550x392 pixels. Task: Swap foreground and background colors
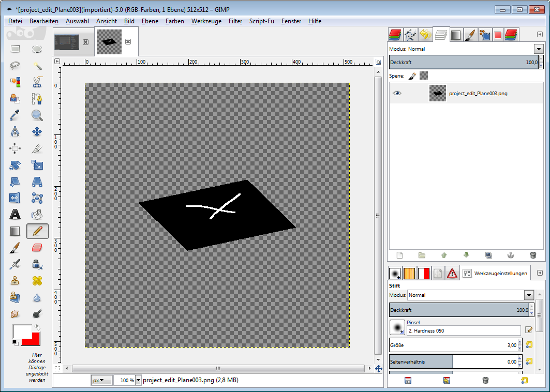(37, 327)
